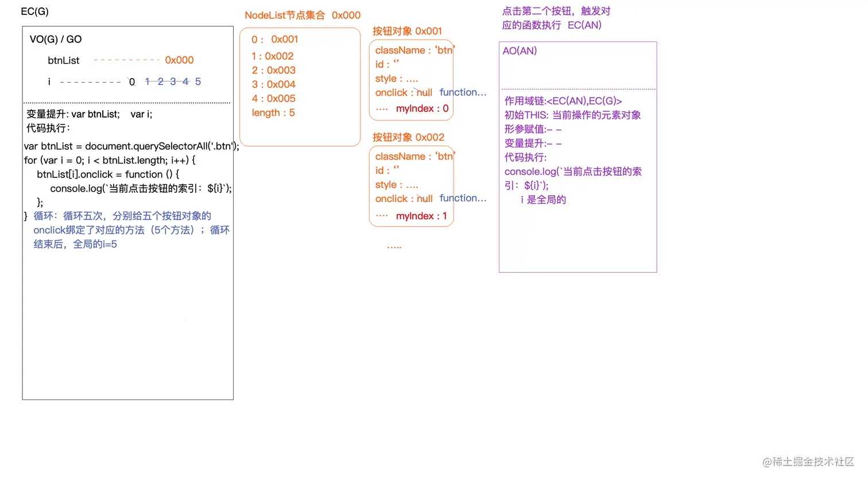Click the '按钮对象 0x001' heading
The height and width of the screenshot is (481, 868).
(x=408, y=31)
